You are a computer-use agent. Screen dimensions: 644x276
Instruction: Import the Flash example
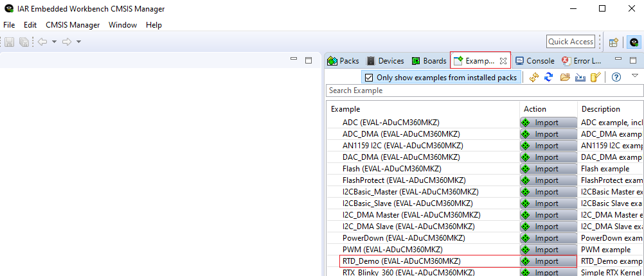(x=548, y=169)
